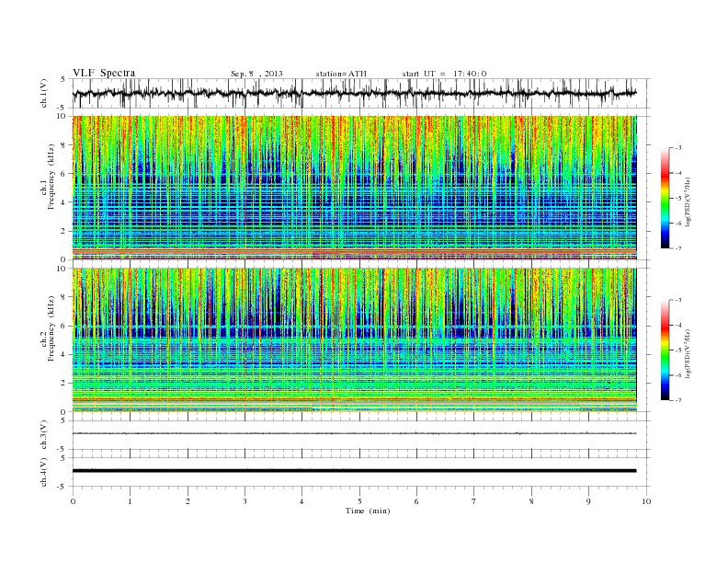Click the "ch.4(V)" axis label
Viewport: 728px width, 563px height.
tap(44, 472)
